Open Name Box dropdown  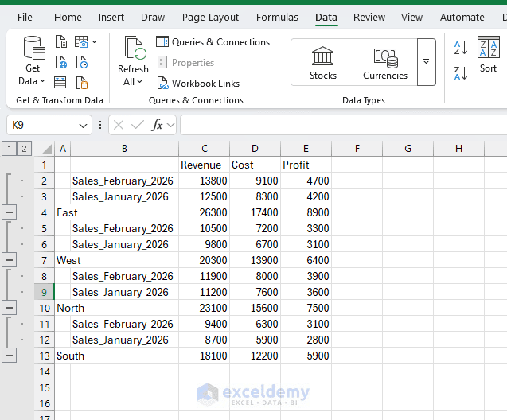[x=83, y=126]
